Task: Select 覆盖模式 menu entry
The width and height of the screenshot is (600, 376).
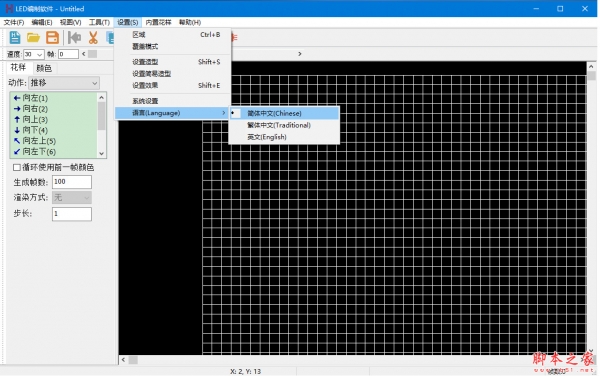Action: coord(173,47)
